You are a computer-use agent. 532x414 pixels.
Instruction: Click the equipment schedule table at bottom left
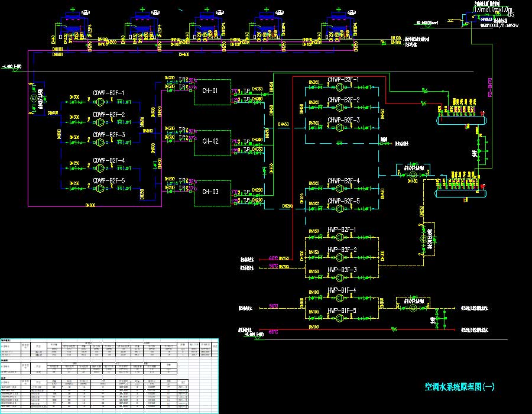[109, 376]
